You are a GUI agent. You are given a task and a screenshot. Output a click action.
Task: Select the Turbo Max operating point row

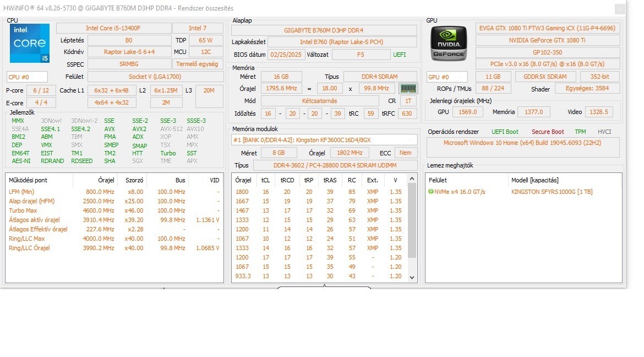(114, 210)
